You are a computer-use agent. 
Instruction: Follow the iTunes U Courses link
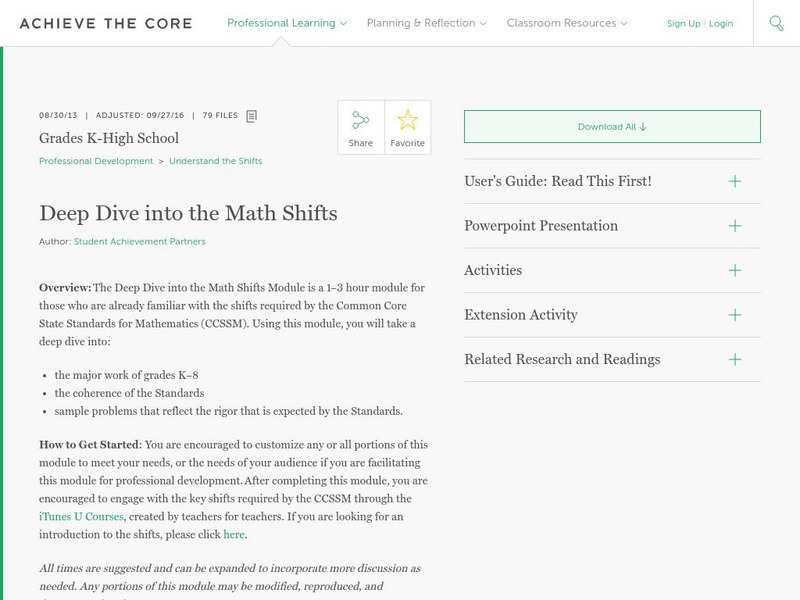81,516
